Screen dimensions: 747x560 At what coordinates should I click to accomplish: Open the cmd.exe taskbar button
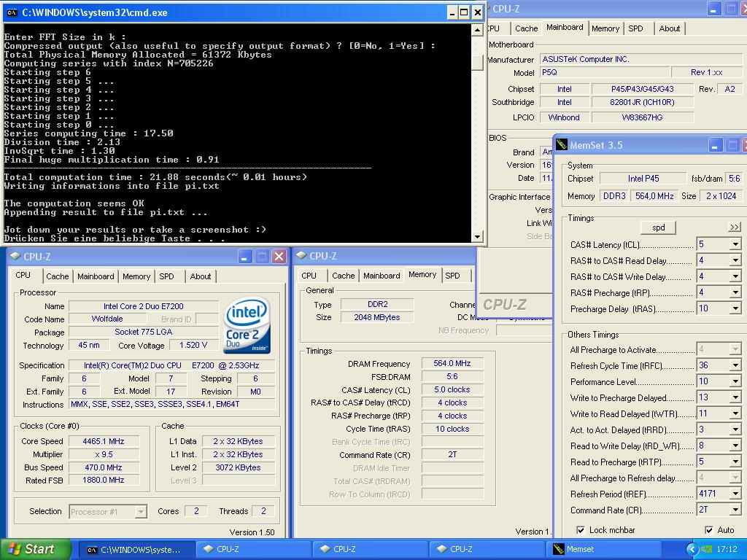135,550
